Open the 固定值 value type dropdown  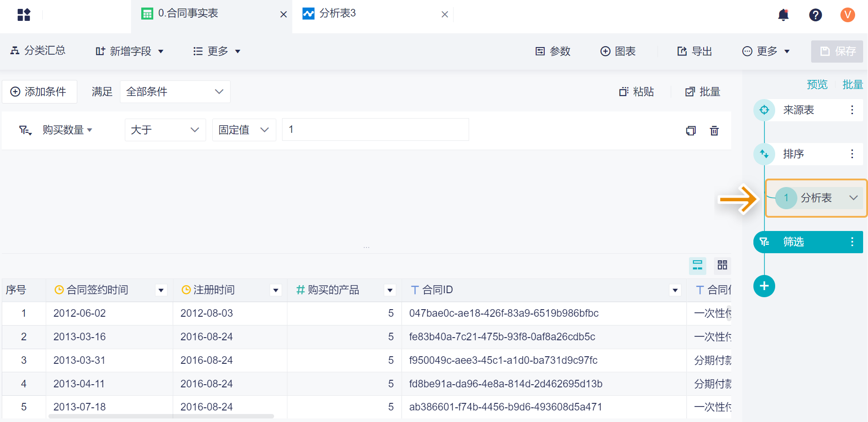pos(244,130)
